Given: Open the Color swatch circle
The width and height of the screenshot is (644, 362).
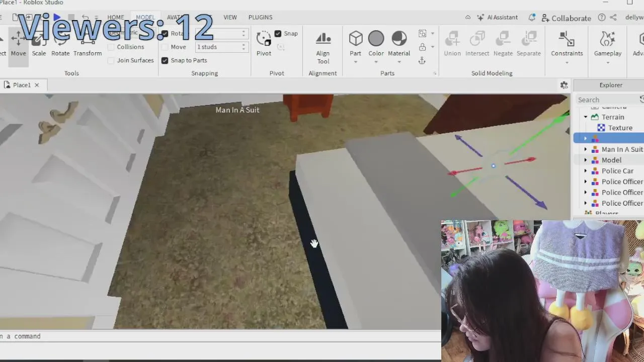Looking at the screenshot, I should pyautogui.click(x=376, y=39).
